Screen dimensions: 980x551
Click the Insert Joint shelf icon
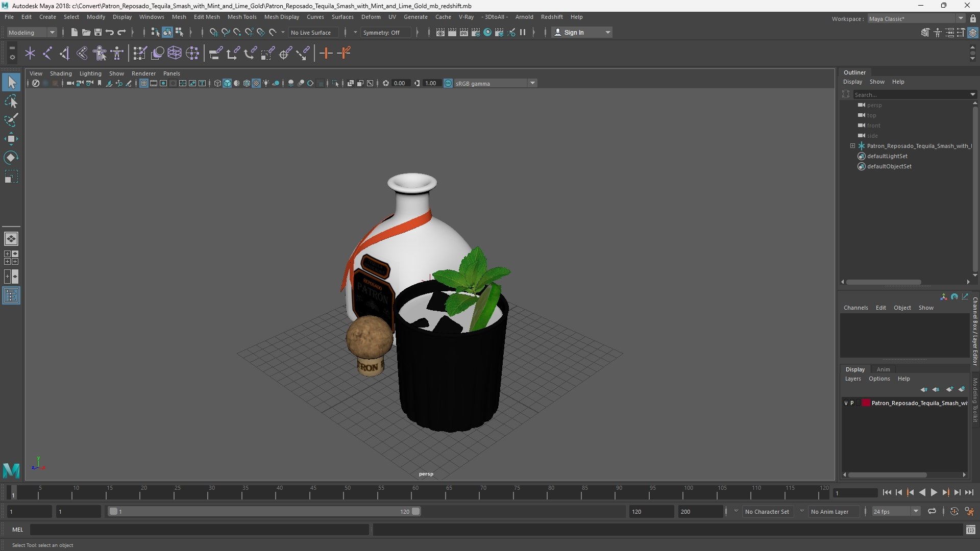[47, 53]
